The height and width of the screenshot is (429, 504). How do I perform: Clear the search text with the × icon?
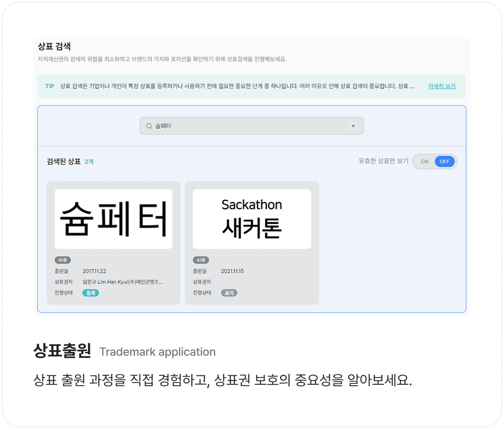(353, 126)
